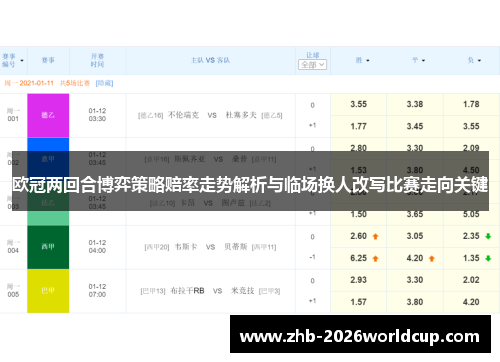Open away team 杜塞多夫

tap(241, 115)
